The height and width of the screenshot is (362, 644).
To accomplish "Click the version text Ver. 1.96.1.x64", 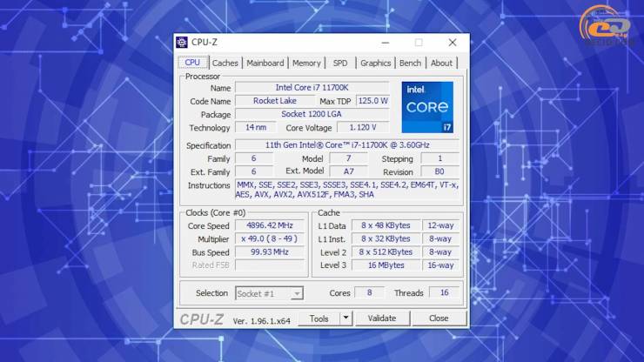I will (262, 321).
